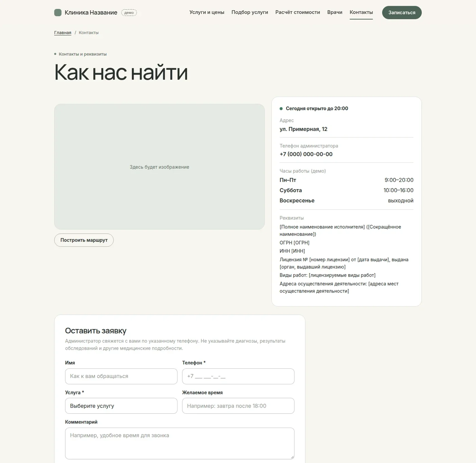The image size is (476, 463).
Task: Click the Построить маршрут button
Action: pyautogui.click(x=84, y=240)
